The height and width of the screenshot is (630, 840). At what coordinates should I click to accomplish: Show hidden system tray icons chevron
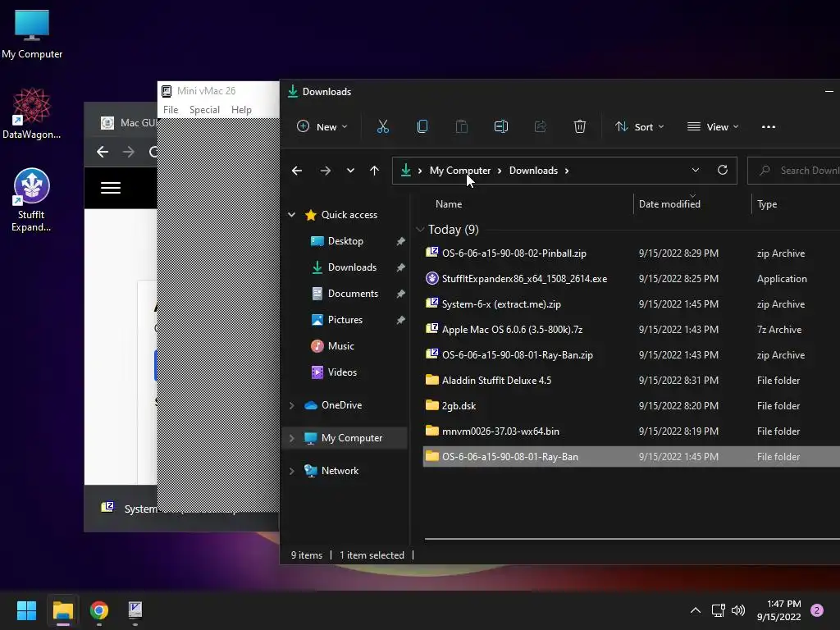click(x=696, y=610)
